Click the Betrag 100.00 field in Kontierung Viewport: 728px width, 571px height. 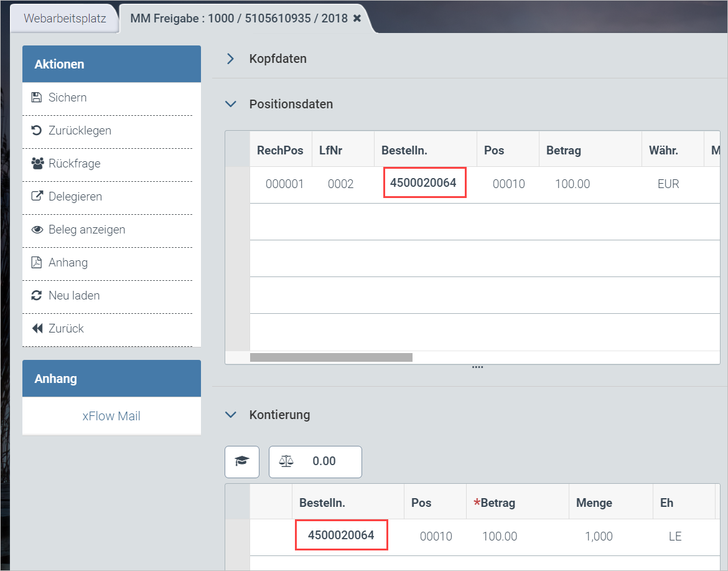501,536
